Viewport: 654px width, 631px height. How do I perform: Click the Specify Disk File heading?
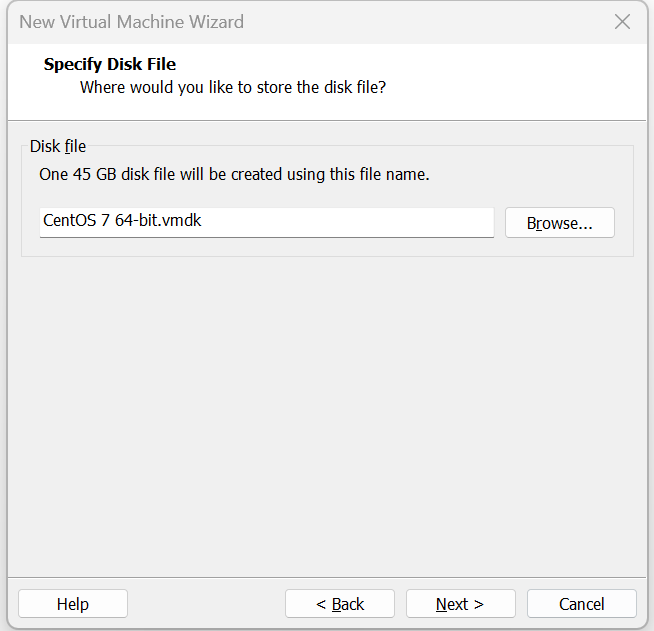tap(110, 65)
